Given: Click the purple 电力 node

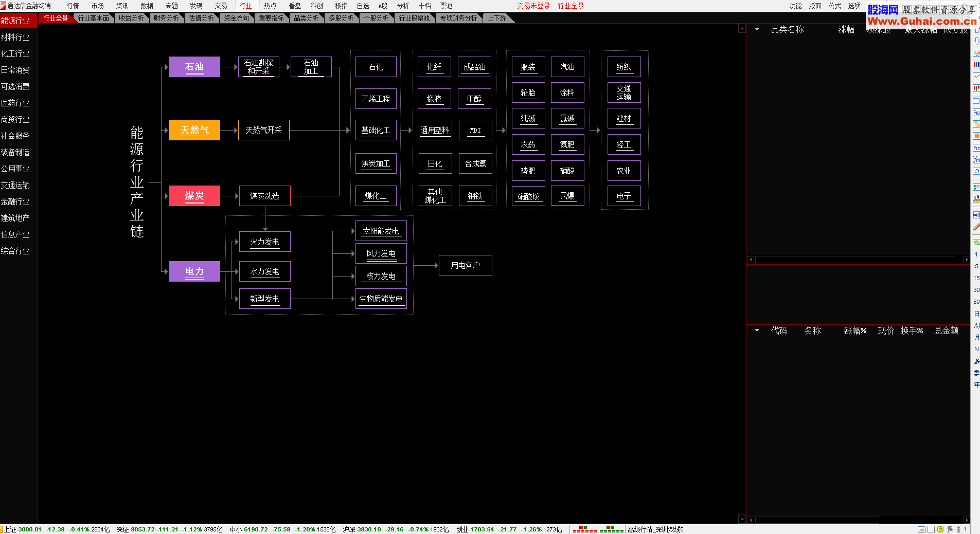Looking at the screenshot, I should (194, 271).
